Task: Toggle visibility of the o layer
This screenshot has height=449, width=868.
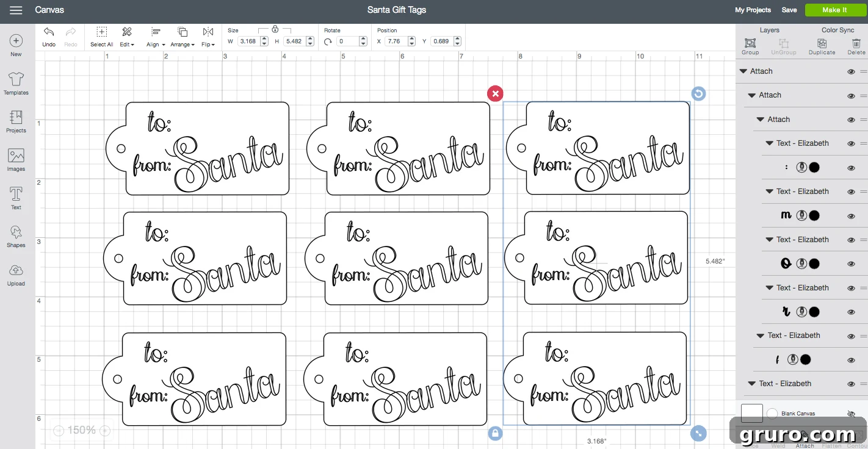Action: click(851, 264)
